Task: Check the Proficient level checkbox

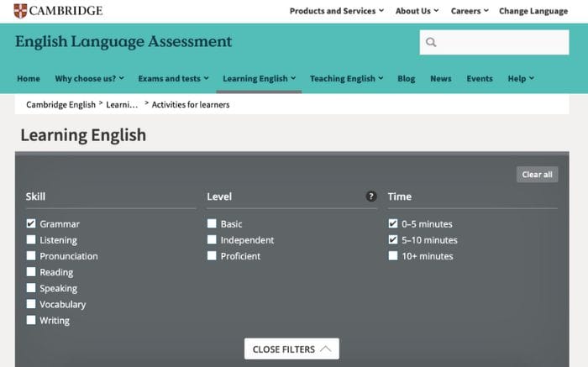Action: point(212,256)
